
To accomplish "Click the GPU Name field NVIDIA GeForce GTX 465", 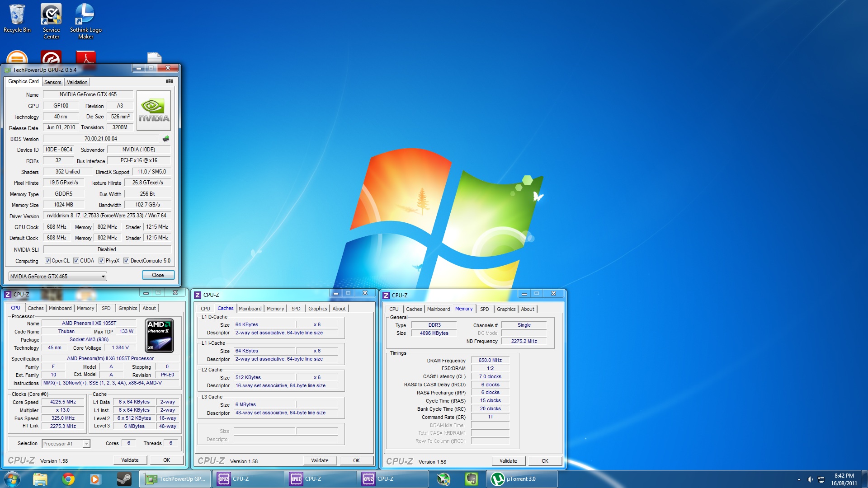I will [88, 94].
